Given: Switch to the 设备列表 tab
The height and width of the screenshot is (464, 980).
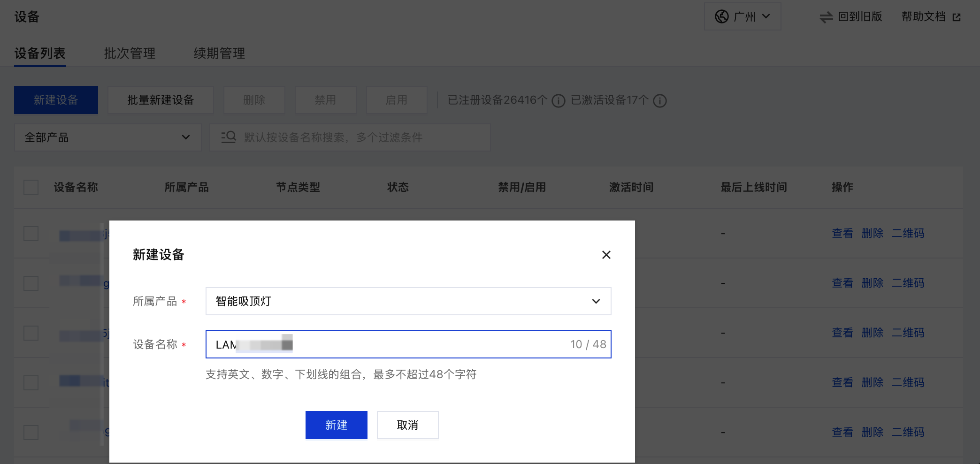Looking at the screenshot, I should tap(40, 53).
